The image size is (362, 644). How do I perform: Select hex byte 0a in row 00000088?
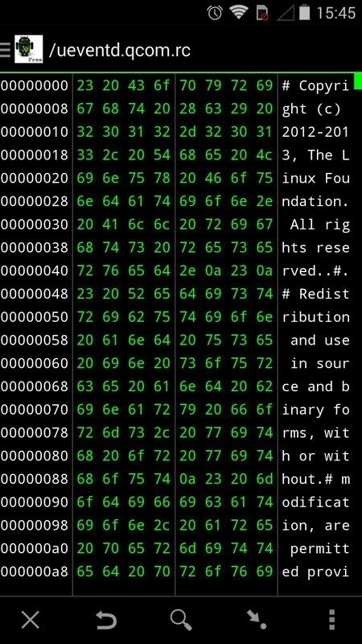click(187, 479)
